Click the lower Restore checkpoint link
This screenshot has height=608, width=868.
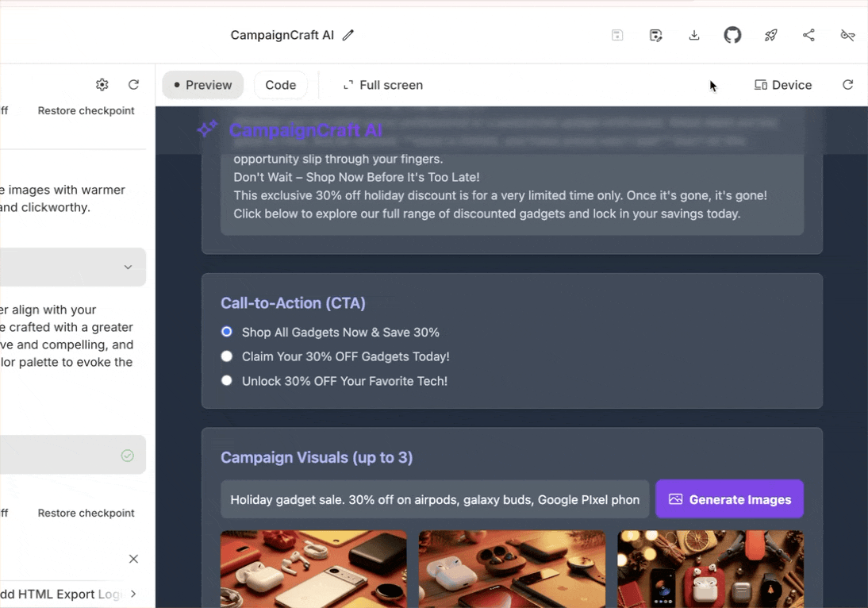(x=86, y=513)
